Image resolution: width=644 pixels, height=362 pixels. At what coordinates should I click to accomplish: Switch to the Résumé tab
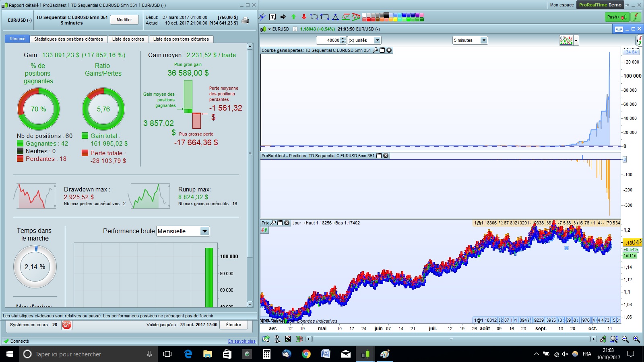(x=17, y=39)
